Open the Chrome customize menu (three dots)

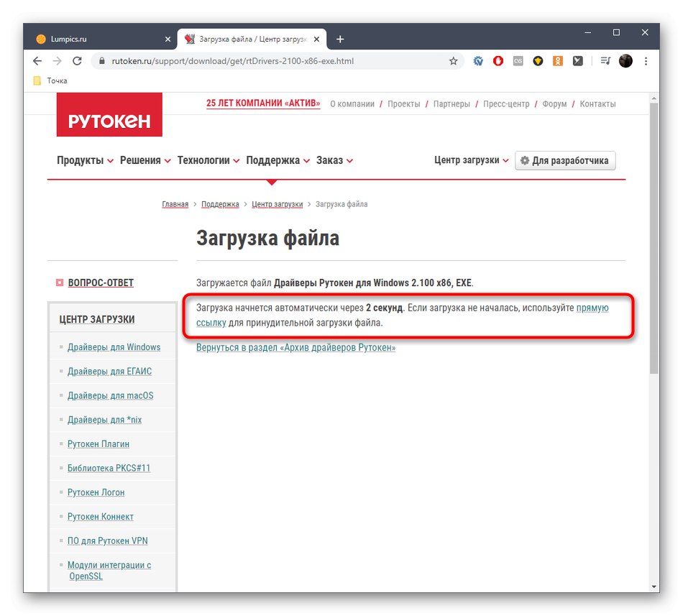click(x=645, y=61)
